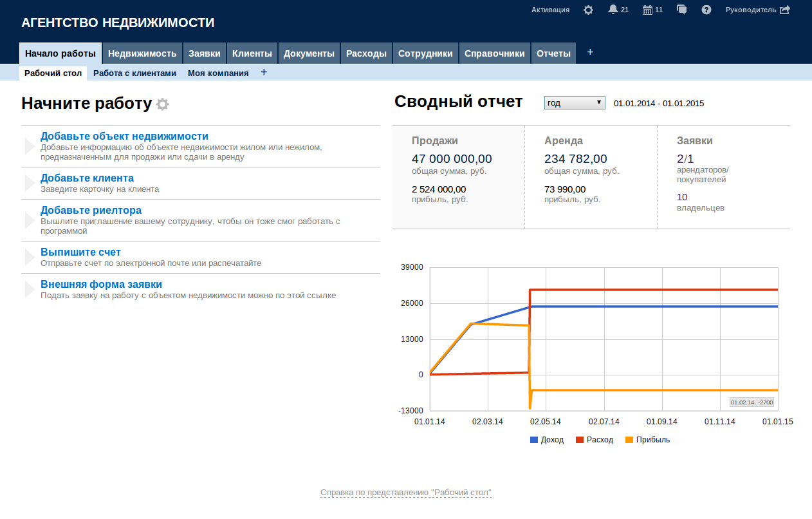
Task: Open the chat messages icon
Action: (x=682, y=10)
